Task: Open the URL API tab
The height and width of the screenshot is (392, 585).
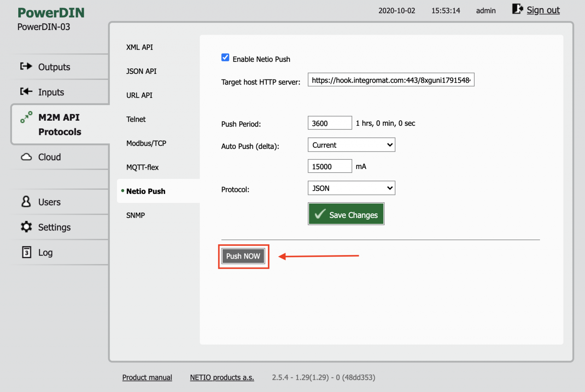Action: [x=139, y=95]
